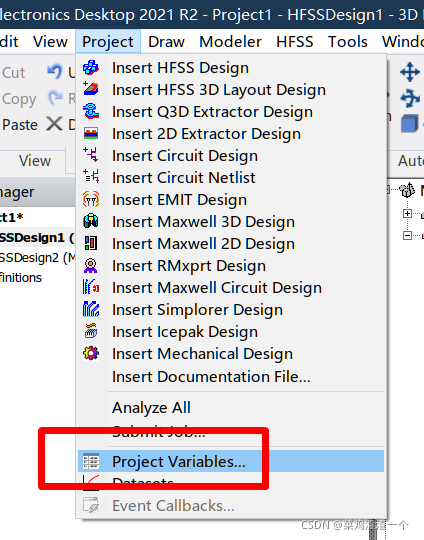The image size is (424, 540).
Task: Click the Insert Q3D Extractor Design icon
Action: [91, 112]
